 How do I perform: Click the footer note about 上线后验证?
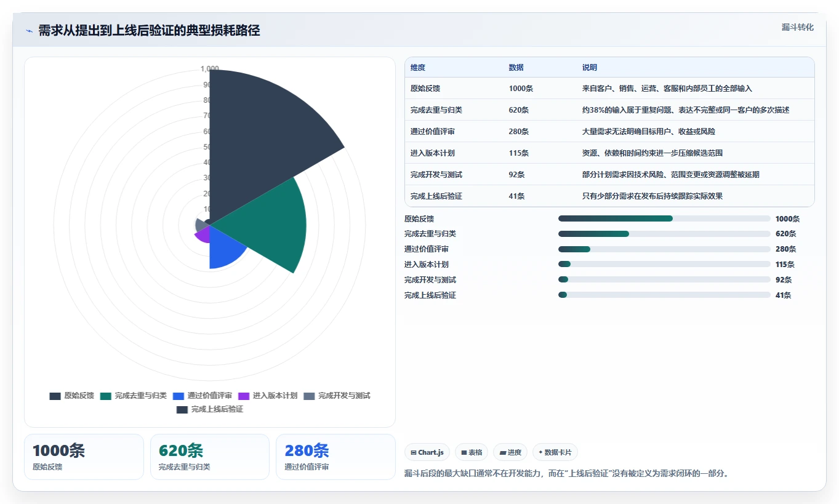[566, 474]
